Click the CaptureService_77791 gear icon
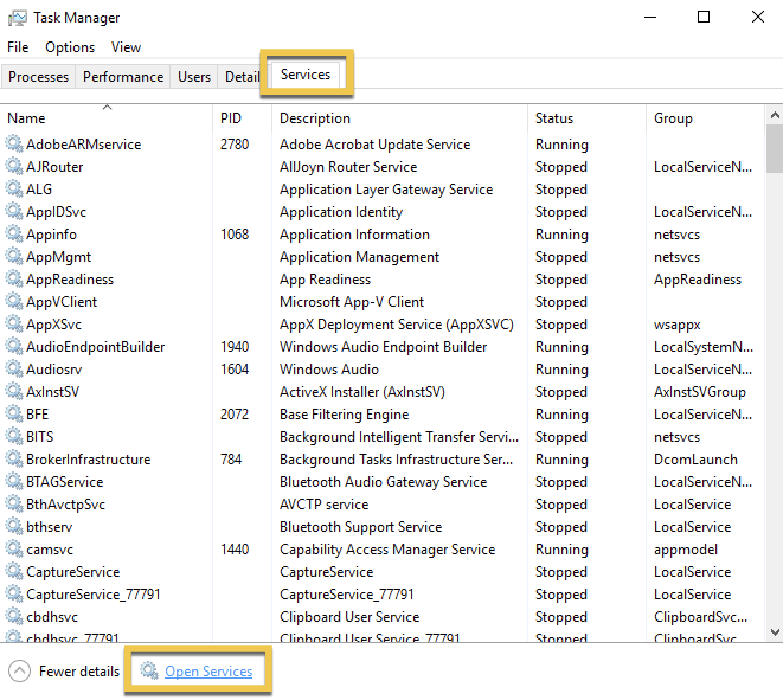 pos(14,594)
